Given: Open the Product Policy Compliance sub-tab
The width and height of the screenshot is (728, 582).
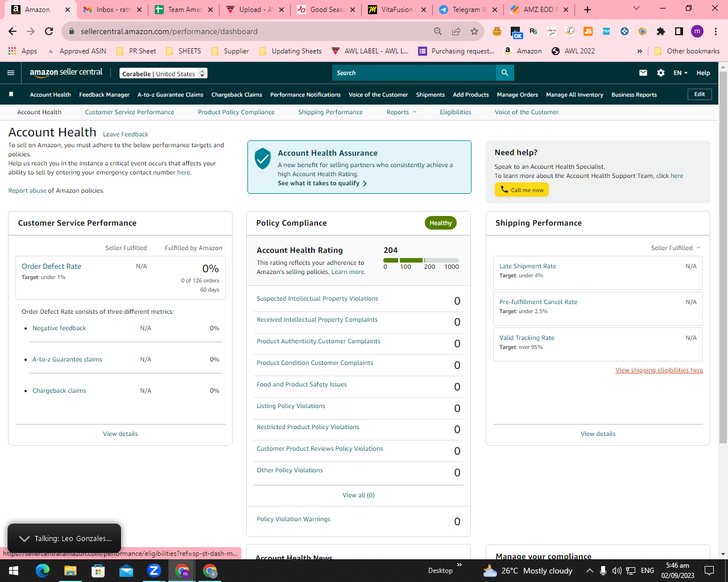Looking at the screenshot, I should click(236, 112).
